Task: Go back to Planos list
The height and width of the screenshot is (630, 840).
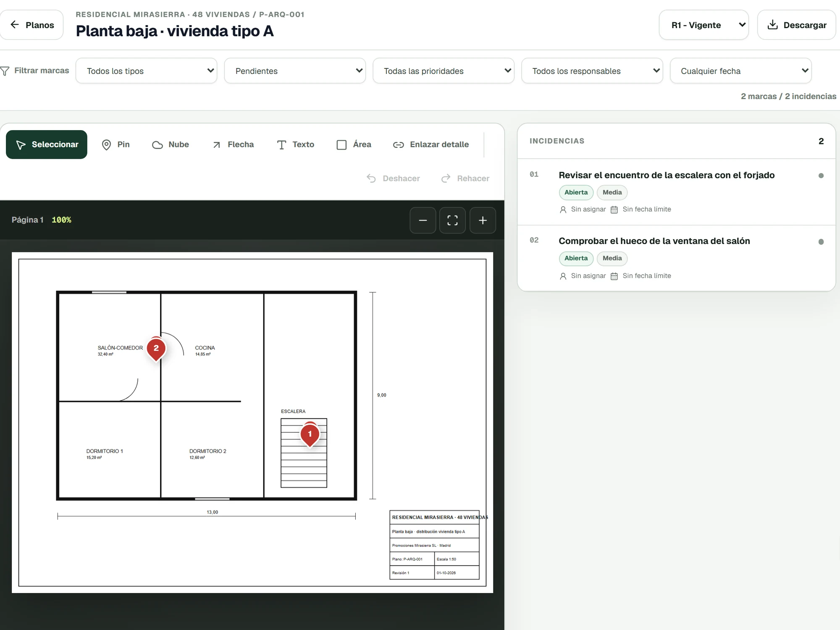Action: click(x=32, y=25)
